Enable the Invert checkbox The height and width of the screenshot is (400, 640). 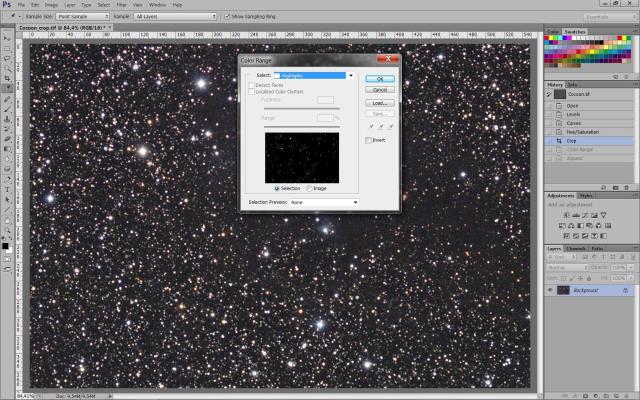coord(368,140)
